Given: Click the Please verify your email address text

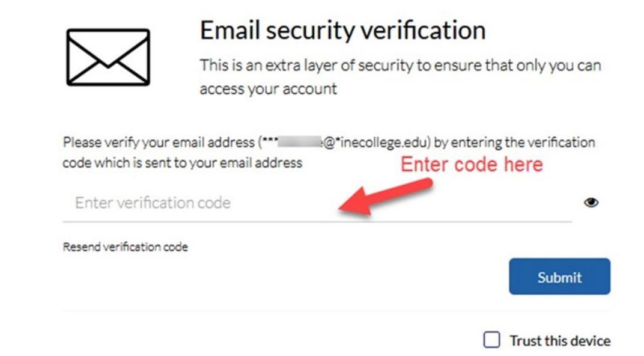Looking at the screenshot, I should 159,143.
